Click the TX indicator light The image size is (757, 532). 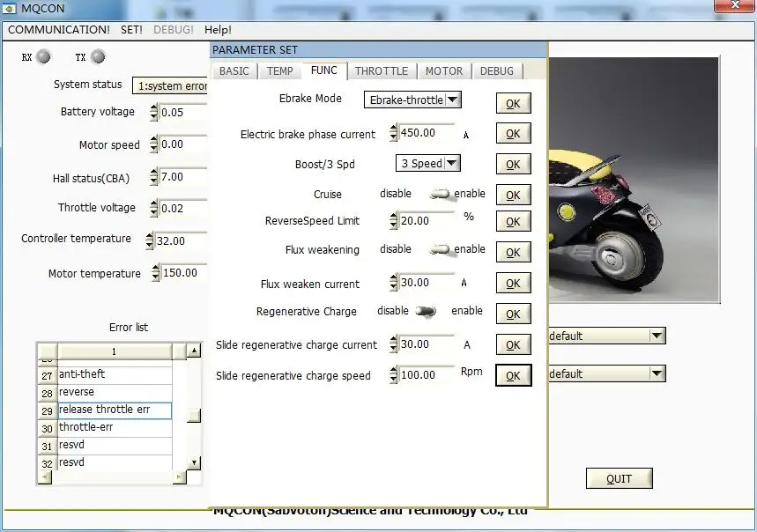[98, 57]
